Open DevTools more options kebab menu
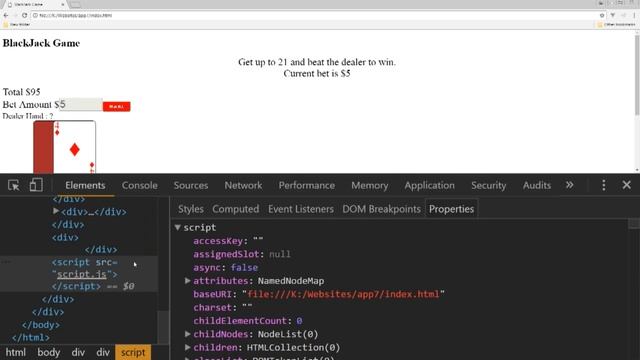The image size is (640, 360). 604,185
